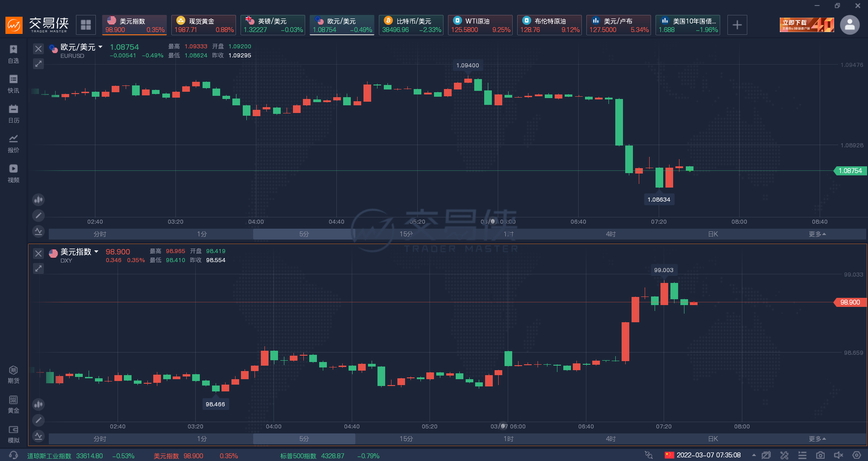Switch EURUSD chart to 5分 timeframe
The height and width of the screenshot is (461, 868).
click(304, 234)
